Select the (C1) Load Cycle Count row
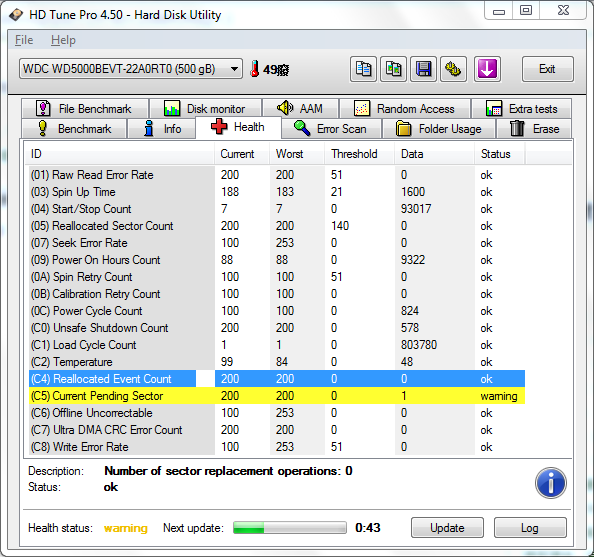The image size is (594, 557). click(x=277, y=345)
